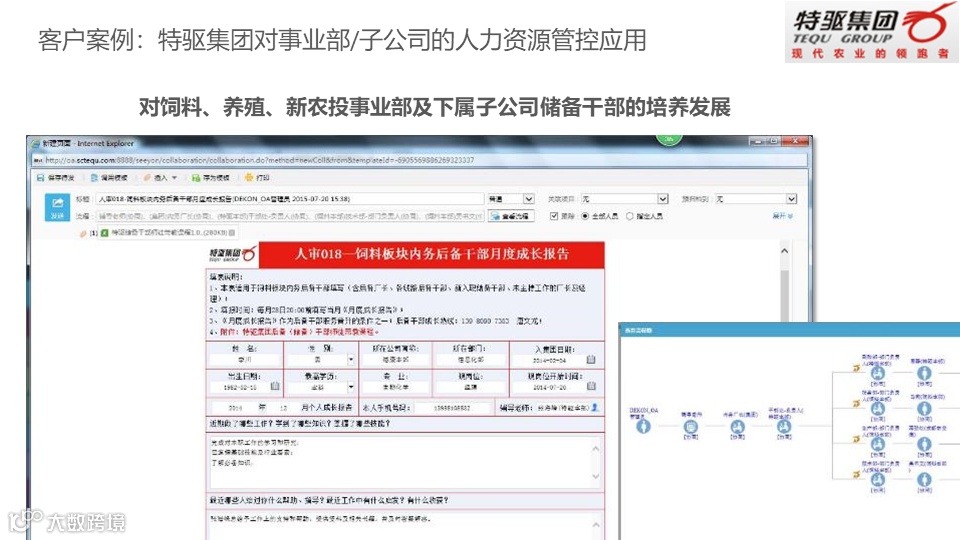Click the department (所在部门) field
Image resolution: width=960 pixels, height=540 pixels.
pyautogui.click(x=471, y=360)
